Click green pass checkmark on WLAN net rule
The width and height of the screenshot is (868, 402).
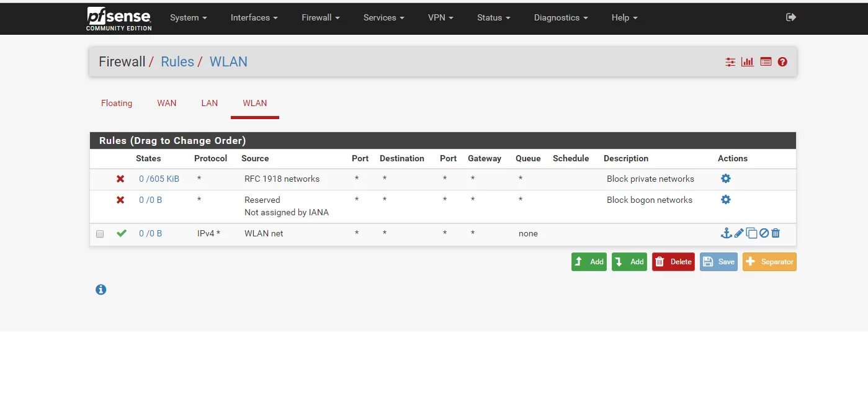(x=122, y=233)
